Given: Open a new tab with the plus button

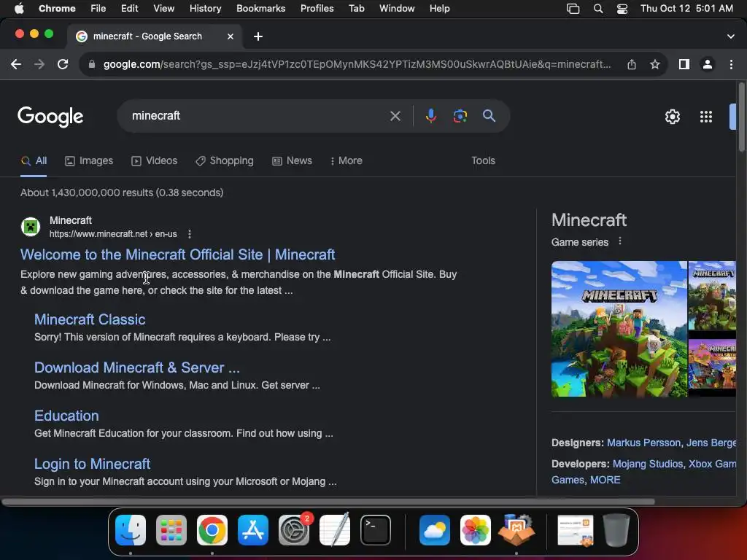Looking at the screenshot, I should [x=258, y=36].
